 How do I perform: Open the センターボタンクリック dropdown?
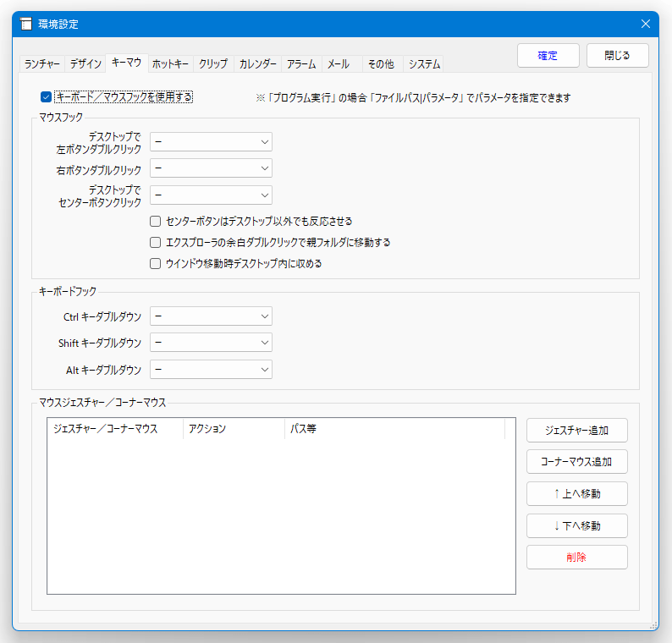[211, 195]
